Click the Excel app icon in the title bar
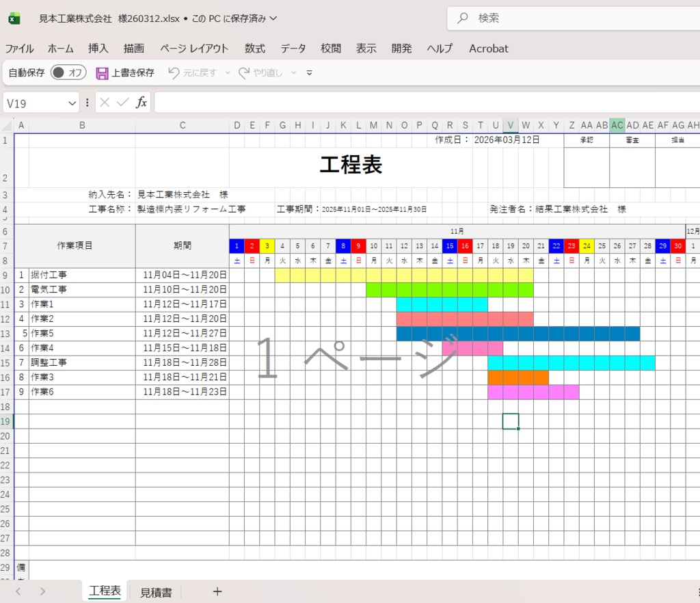The height and width of the screenshot is (603, 700). pos(14,18)
